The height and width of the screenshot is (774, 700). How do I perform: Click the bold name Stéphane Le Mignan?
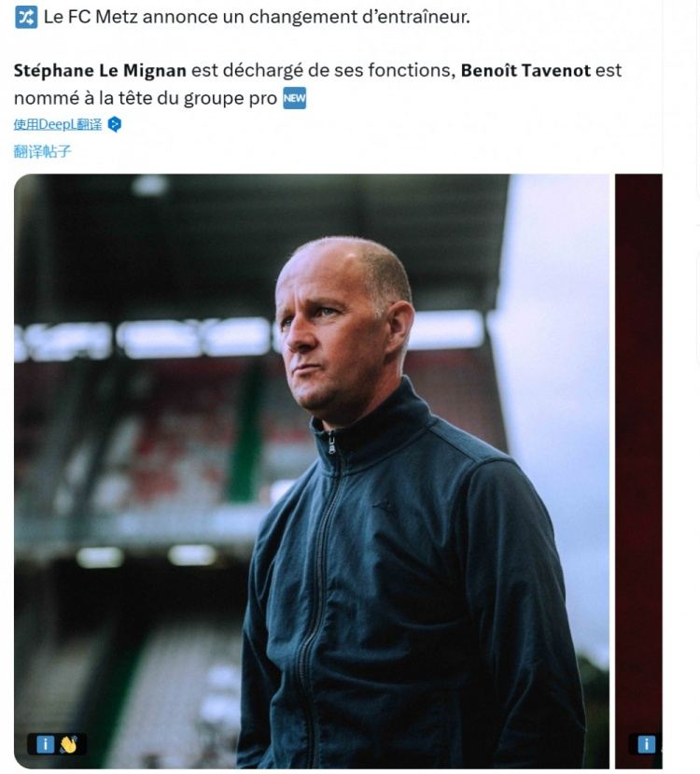(x=100, y=70)
